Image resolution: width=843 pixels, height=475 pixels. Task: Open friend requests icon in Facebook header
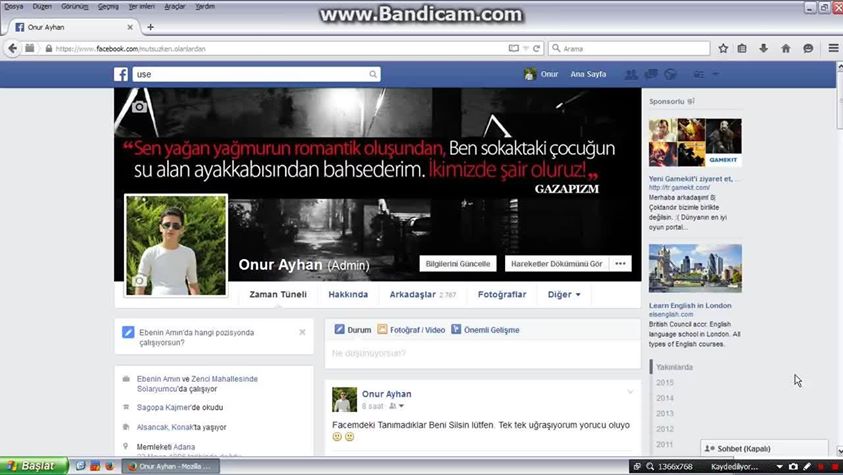click(x=631, y=74)
